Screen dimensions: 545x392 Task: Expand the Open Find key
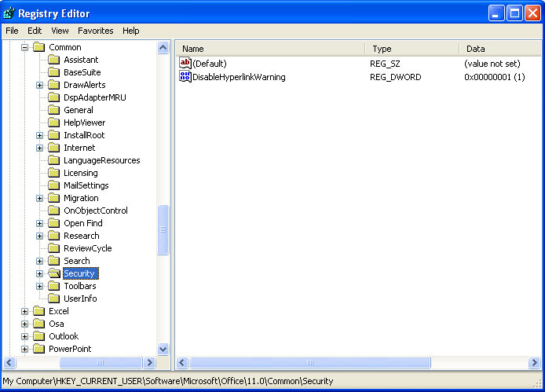pyautogui.click(x=39, y=223)
